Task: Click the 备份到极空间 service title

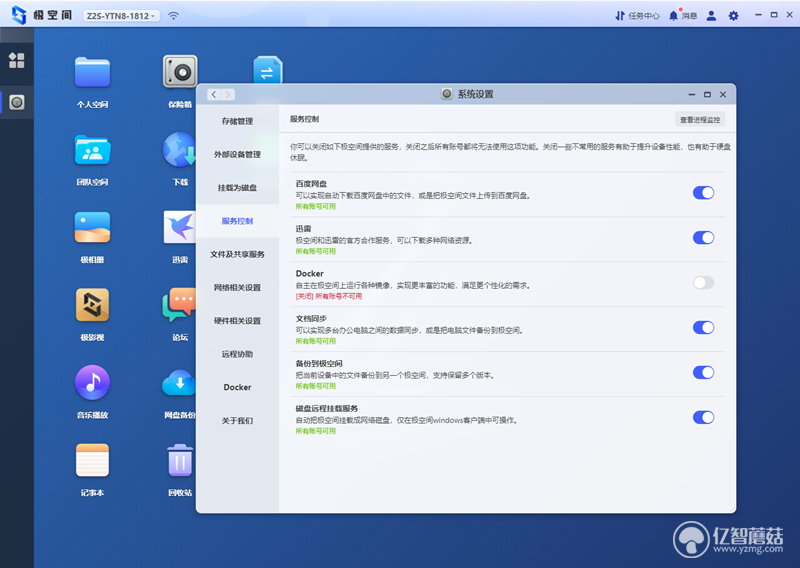Action: [x=319, y=363]
